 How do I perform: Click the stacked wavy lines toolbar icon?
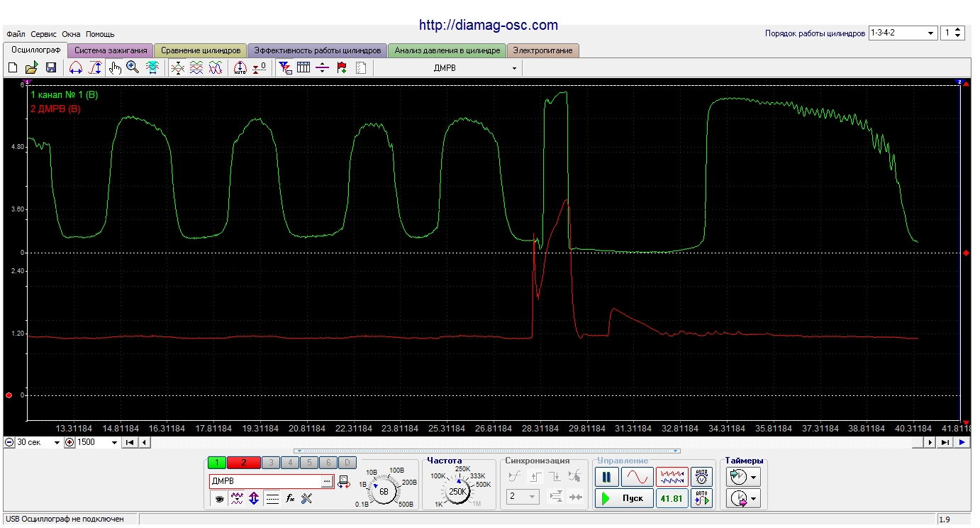(196, 67)
